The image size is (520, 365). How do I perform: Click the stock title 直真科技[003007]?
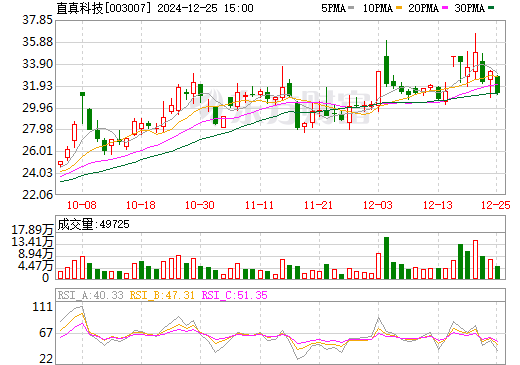[104, 8]
